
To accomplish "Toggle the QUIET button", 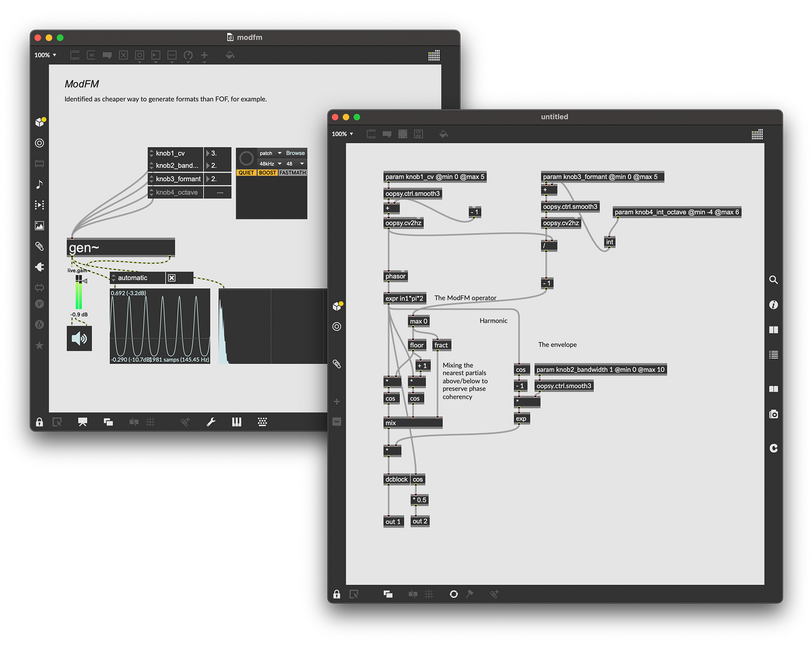I will click(x=246, y=173).
